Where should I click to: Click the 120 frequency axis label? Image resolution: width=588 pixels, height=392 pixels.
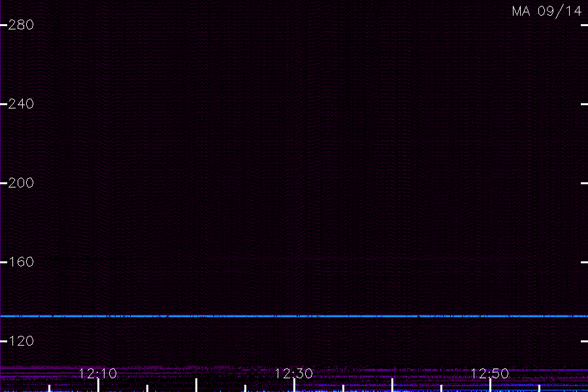(x=21, y=341)
